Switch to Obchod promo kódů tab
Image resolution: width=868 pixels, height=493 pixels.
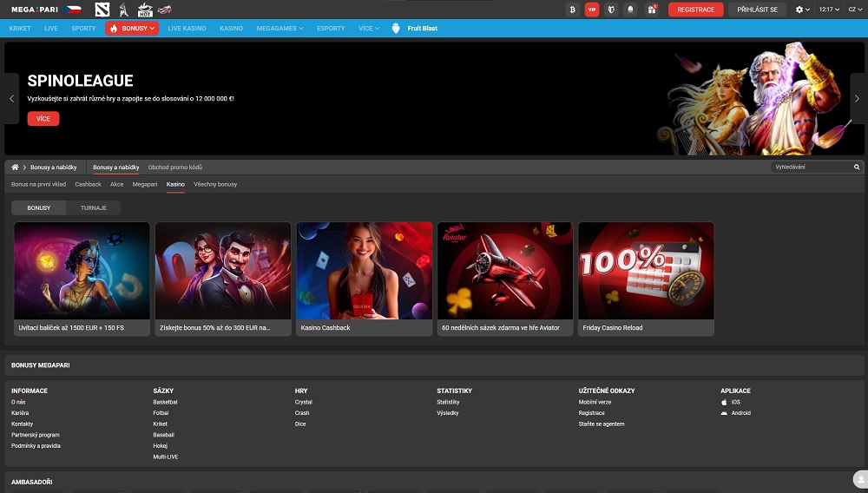coord(175,168)
